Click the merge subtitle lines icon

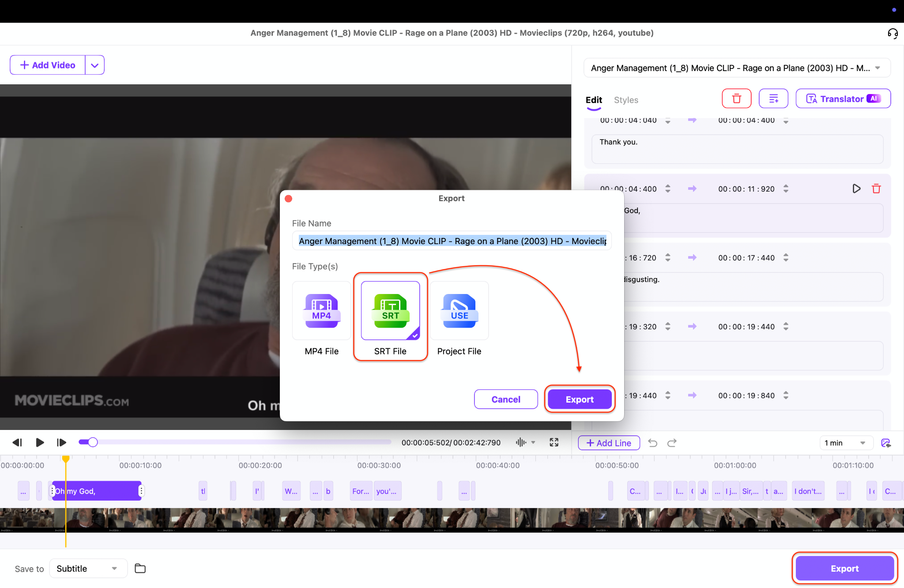[x=773, y=98]
